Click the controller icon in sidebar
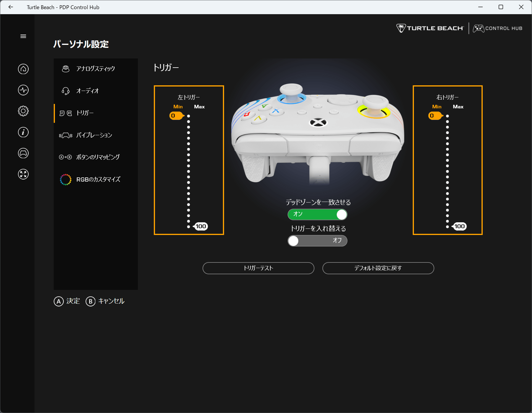The height and width of the screenshot is (413, 532). [23, 153]
